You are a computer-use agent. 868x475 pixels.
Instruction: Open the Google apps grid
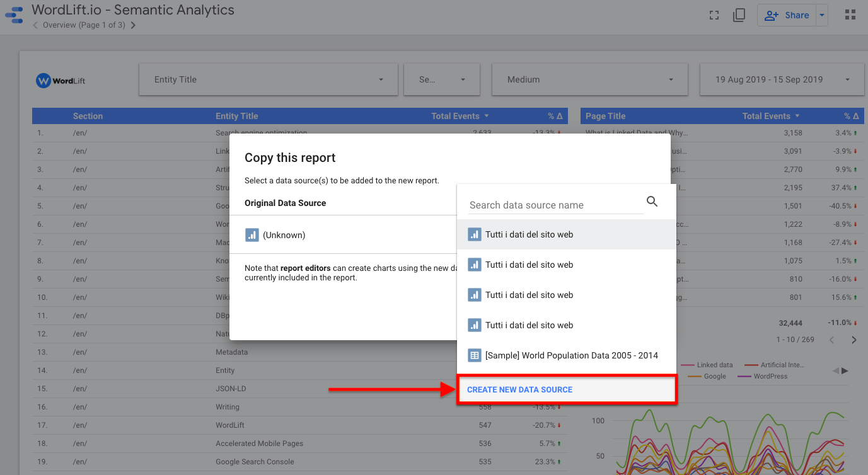tap(850, 15)
